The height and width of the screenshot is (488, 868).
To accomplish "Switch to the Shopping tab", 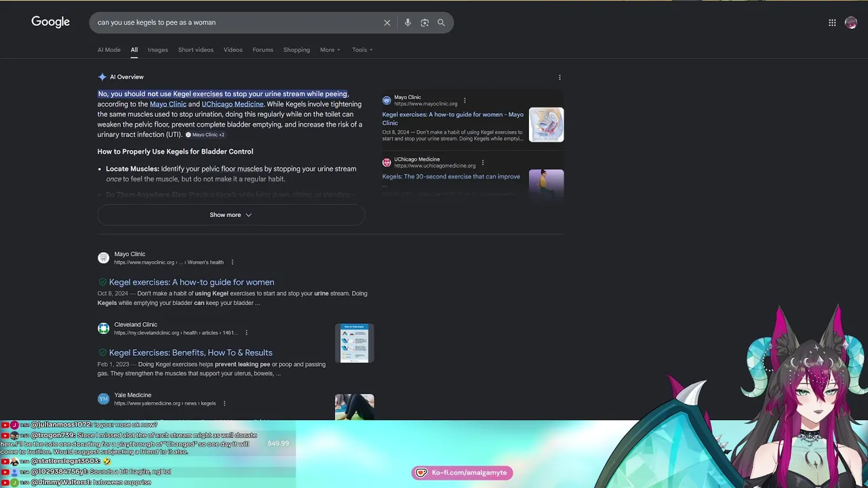I will tap(296, 49).
